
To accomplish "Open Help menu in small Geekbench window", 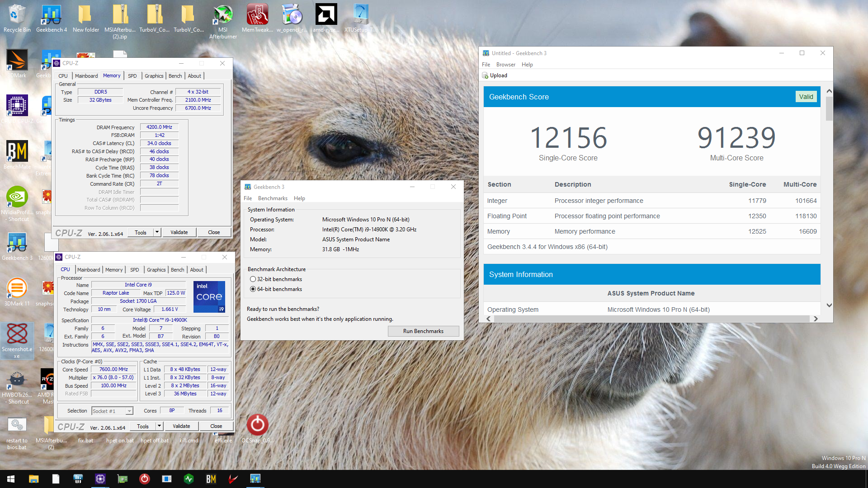I will pos(299,198).
